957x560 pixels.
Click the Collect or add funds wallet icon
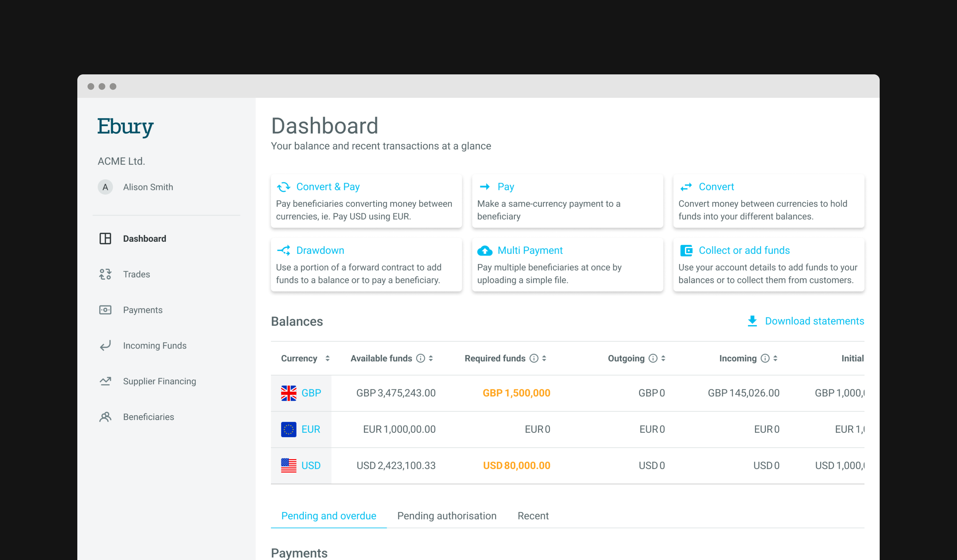click(686, 250)
